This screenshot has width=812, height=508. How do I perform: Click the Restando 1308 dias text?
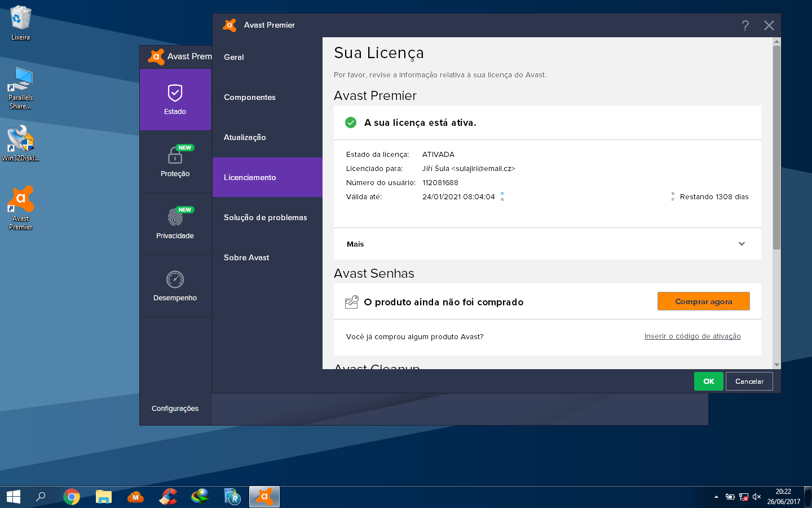(714, 196)
